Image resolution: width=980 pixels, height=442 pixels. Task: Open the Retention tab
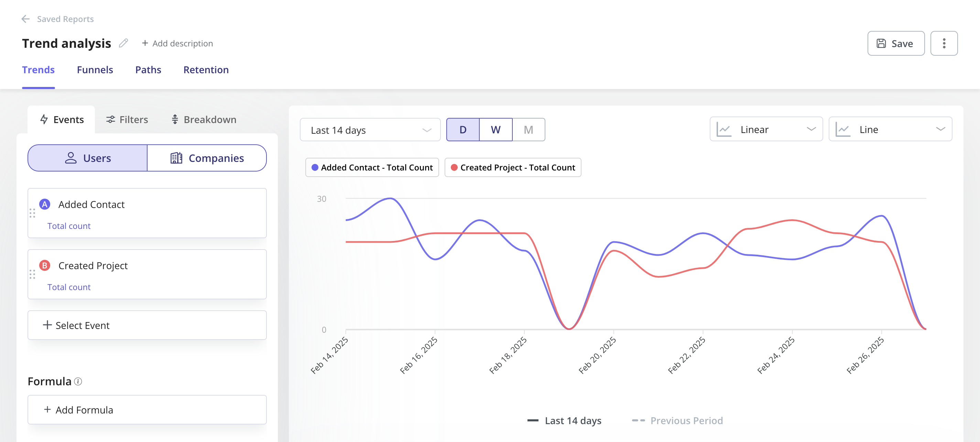pyautogui.click(x=206, y=70)
